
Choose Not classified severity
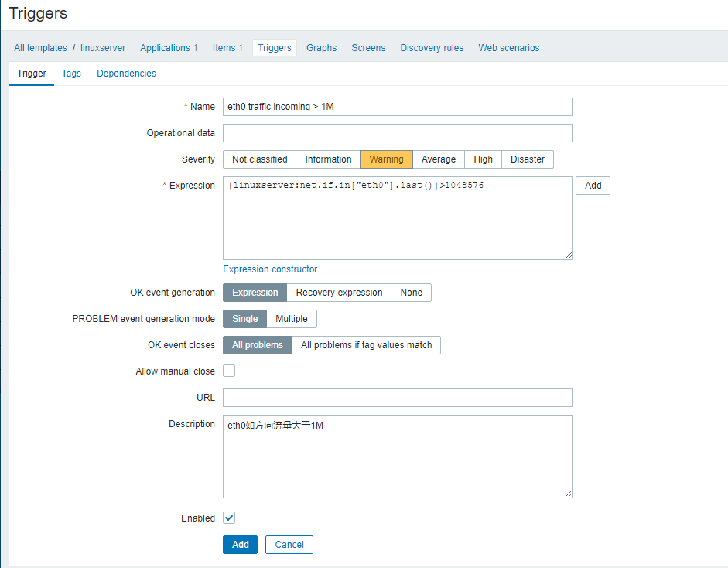[x=259, y=159]
